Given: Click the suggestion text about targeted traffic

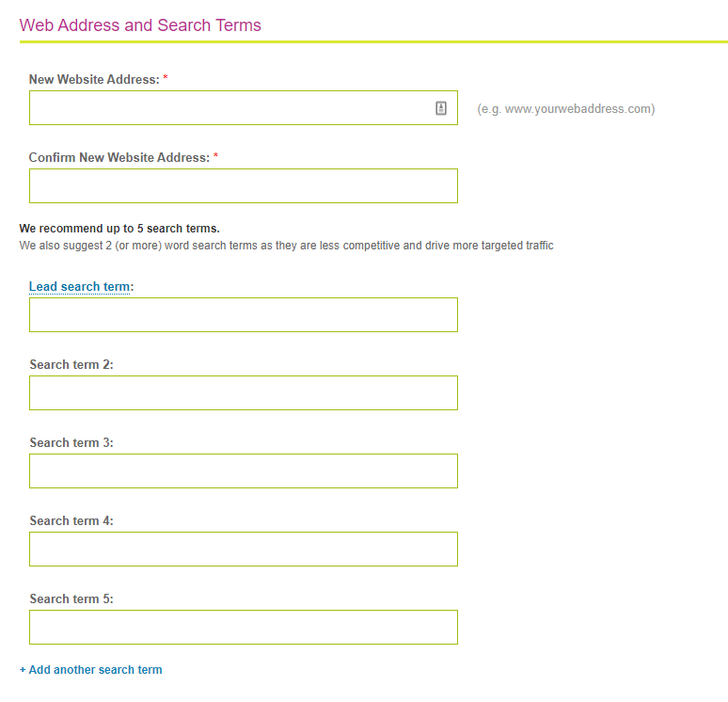Looking at the screenshot, I should pos(286,246).
